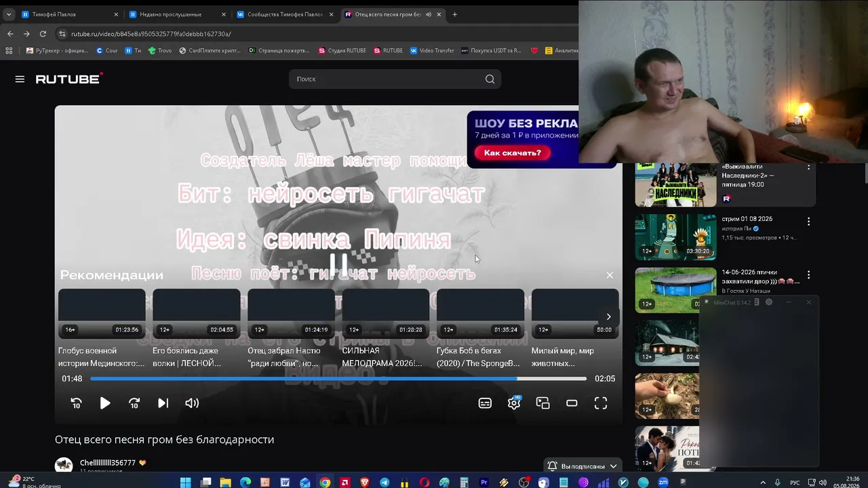
Task: Open the Windows Start menu
Action: click(185, 483)
